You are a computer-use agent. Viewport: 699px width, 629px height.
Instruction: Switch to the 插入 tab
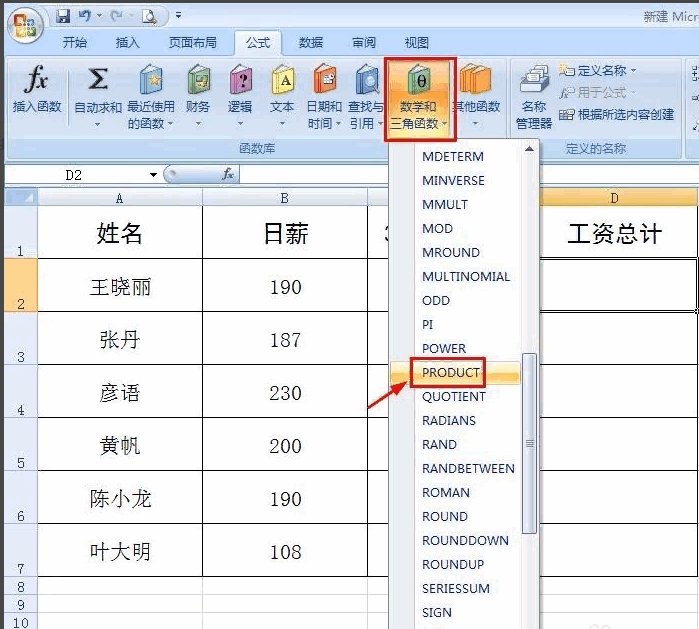click(x=127, y=43)
